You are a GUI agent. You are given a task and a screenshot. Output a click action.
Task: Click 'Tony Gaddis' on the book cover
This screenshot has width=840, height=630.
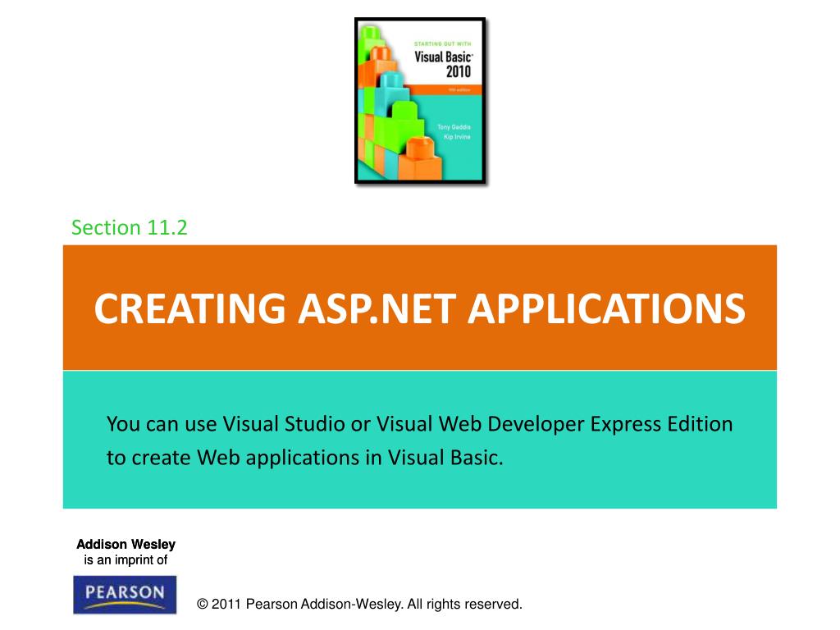[454, 127]
